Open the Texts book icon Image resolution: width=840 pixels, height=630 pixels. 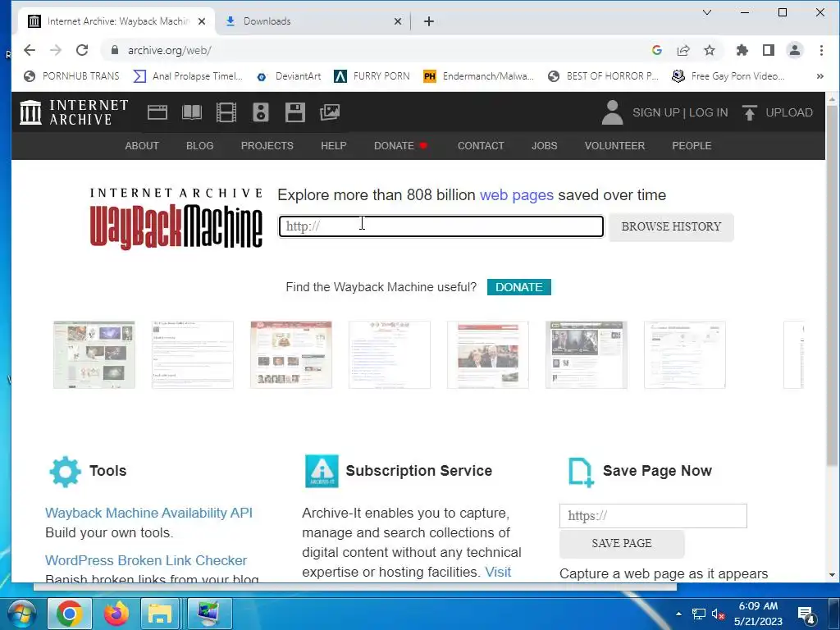tap(192, 112)
